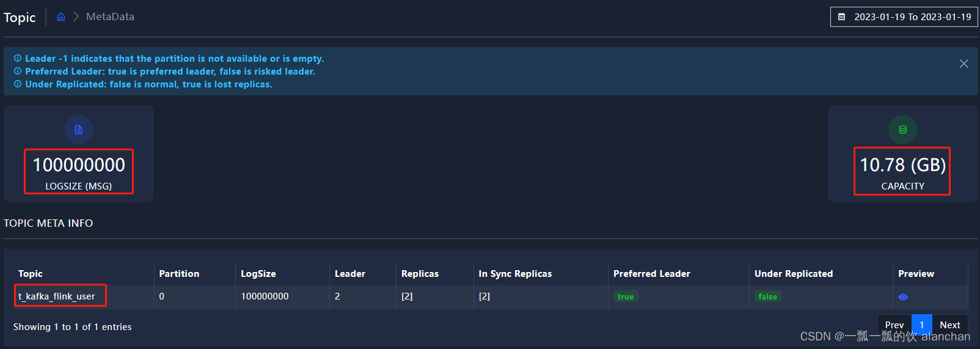Click the LOGSIZE (MSG) label

coord(79,186)
